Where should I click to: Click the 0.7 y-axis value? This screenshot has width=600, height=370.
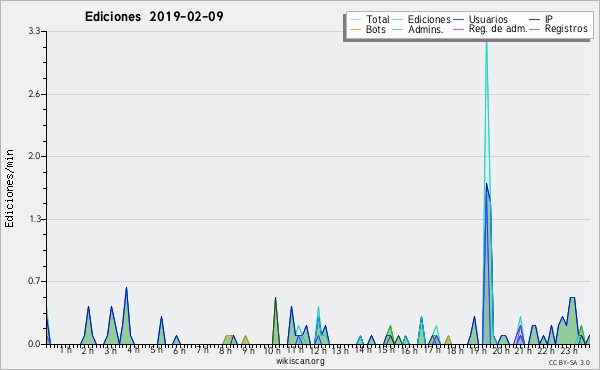[34, 281]
